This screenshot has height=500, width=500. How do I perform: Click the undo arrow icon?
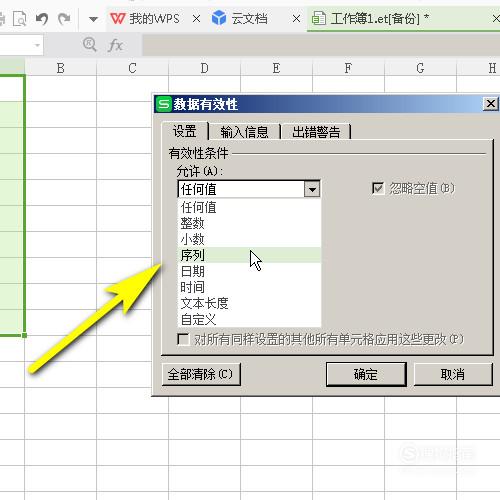click(42, 19)
